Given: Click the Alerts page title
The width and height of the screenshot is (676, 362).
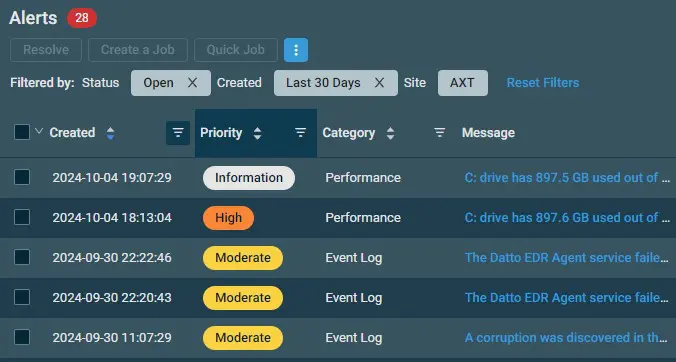Looking at the screenshot, I should [x=33, y=18].
